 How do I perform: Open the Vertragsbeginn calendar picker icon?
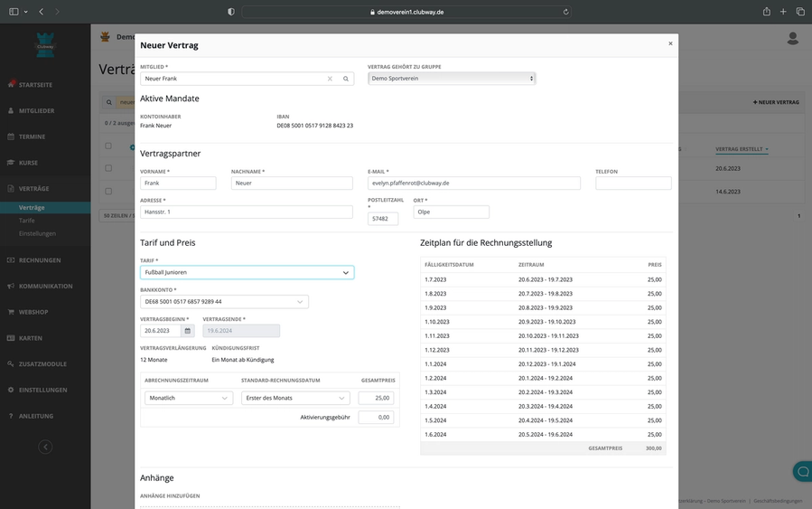187,331
